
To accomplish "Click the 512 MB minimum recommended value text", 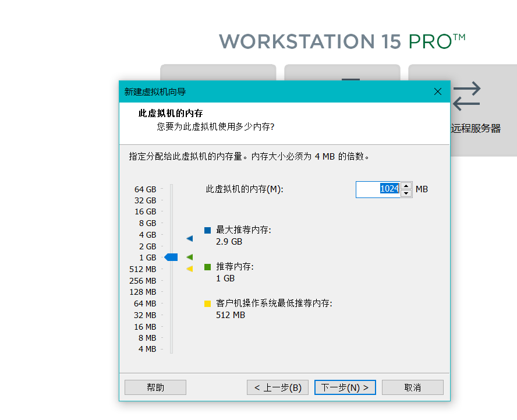I will pos(231,315).
